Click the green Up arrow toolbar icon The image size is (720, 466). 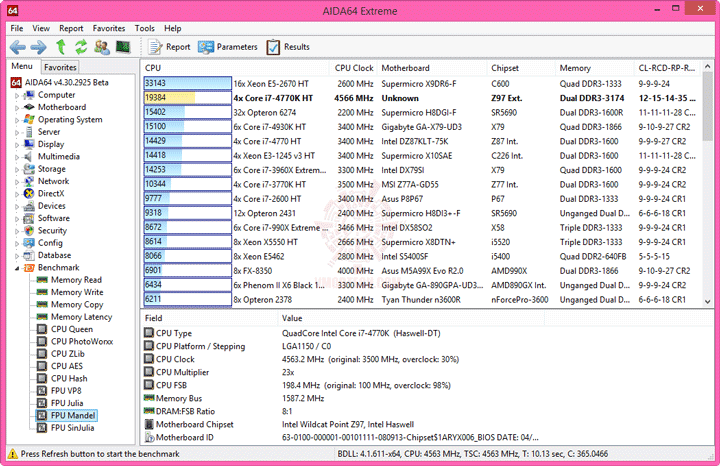(x=61, y=47)
